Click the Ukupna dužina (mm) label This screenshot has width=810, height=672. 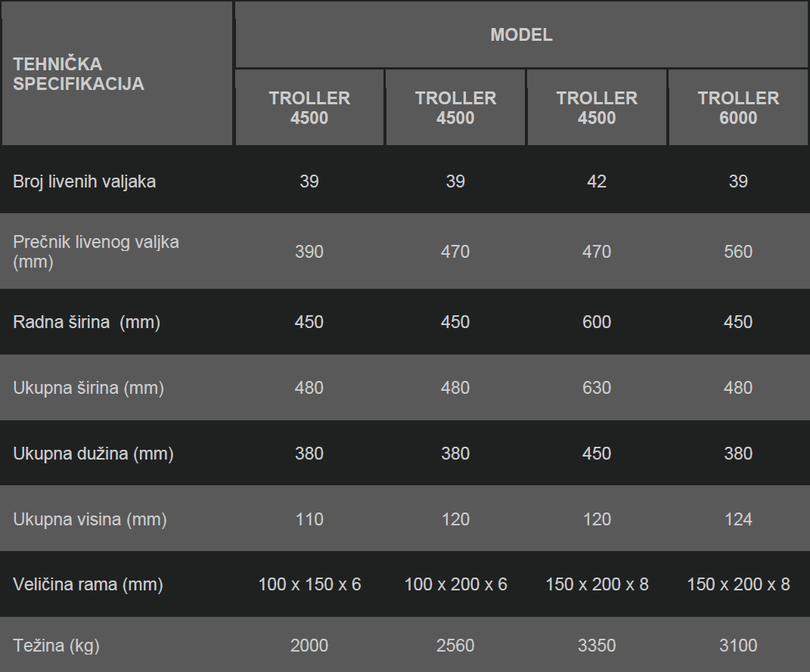click(93, 454)
